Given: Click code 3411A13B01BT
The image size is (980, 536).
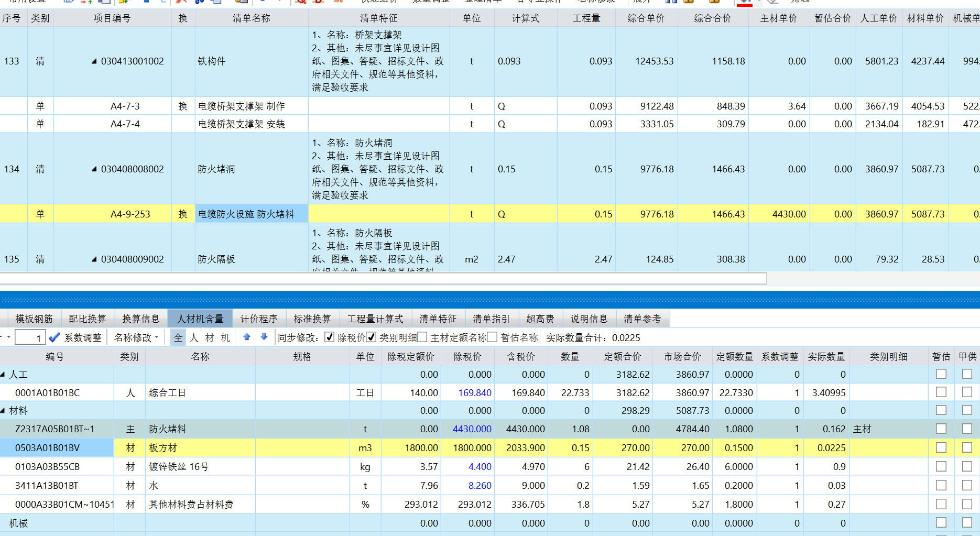Looking at the screenshot, I should pos(47,486).
